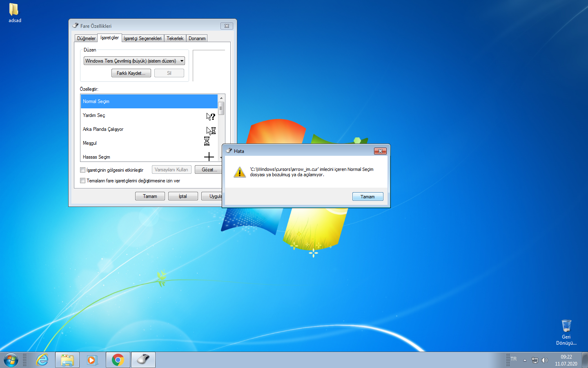Click the mouse icon in Fare Özellikleri title bar
Image resolution: width=588 pixels, height=368 pixels.
pyautogui.click(x=76, y=25)
